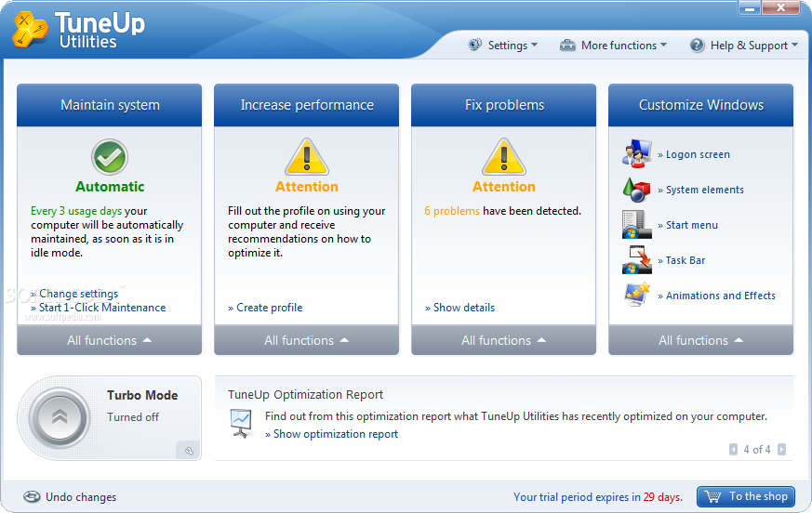
Task: Close the TuneUp Utilities window
Action: 780,7
